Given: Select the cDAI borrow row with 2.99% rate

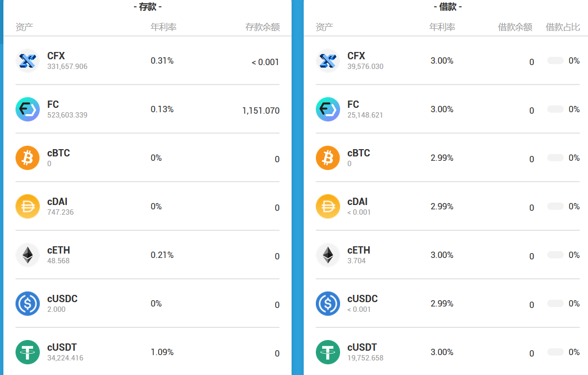Looking at the screenshot, I should (x=448, y=206).
